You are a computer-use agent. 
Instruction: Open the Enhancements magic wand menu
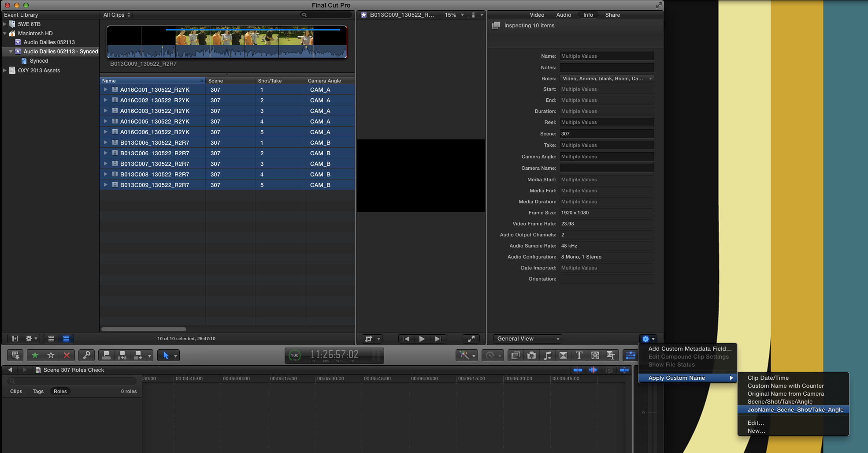click(x=467, y=355)
